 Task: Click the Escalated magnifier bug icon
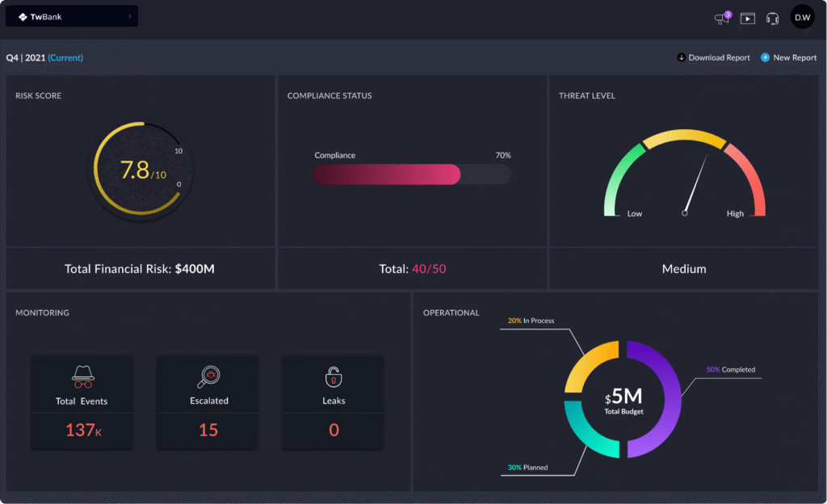[208, 376]
